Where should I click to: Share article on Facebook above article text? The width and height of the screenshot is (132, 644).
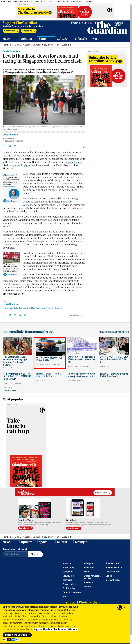coord(5,146)
